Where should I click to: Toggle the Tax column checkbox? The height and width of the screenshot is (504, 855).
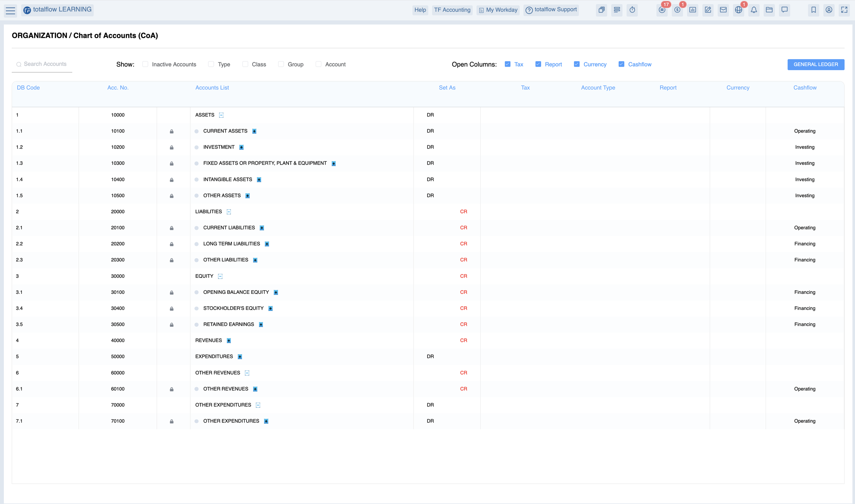pos(508,64)
